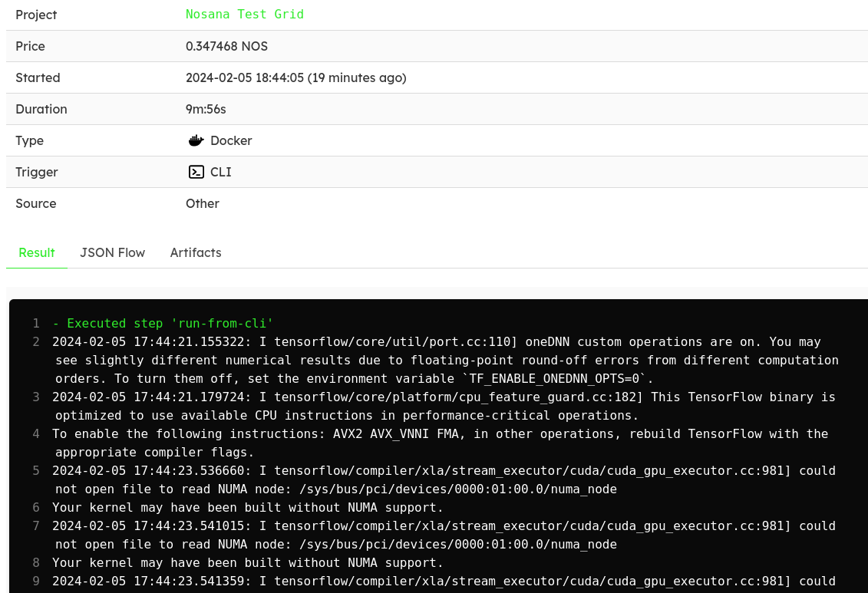Click the green 'Executed step run-from-cli' log line
868x593 pixels.
pyautogui.click(x=163, y=323)
